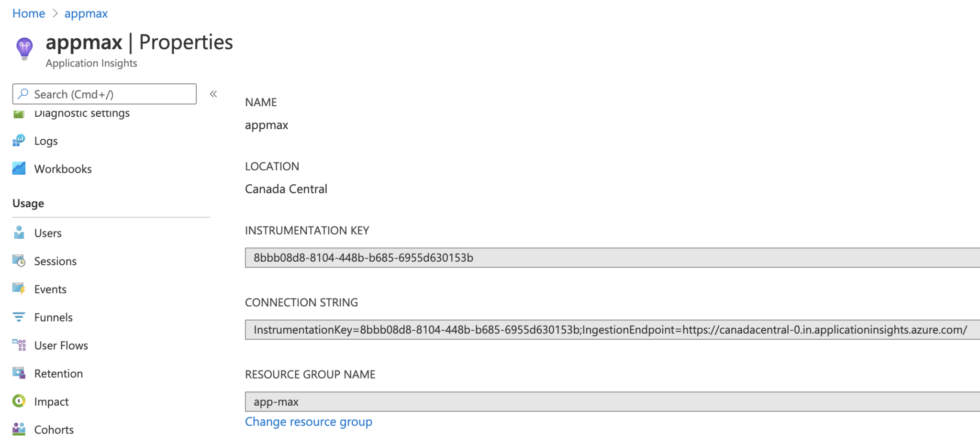
Task: Select the Workbooks icon in sidebar
Action: (19, 168)
